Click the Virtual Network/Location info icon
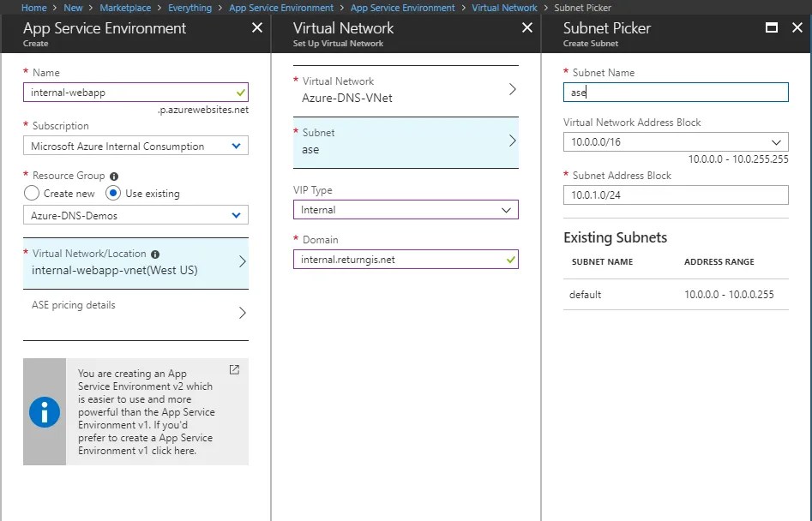The image size is (812, 521). click(155, 254)
